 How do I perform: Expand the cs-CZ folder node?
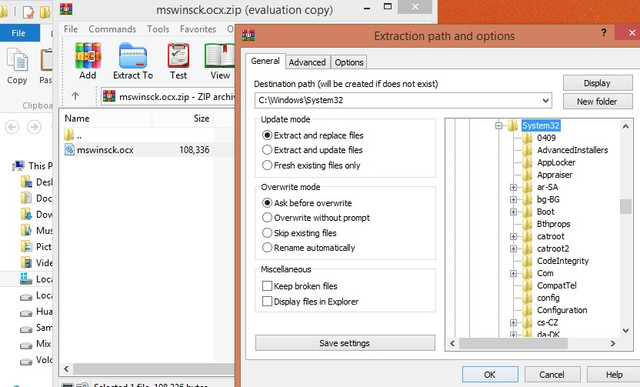click(x=513, y=322)
